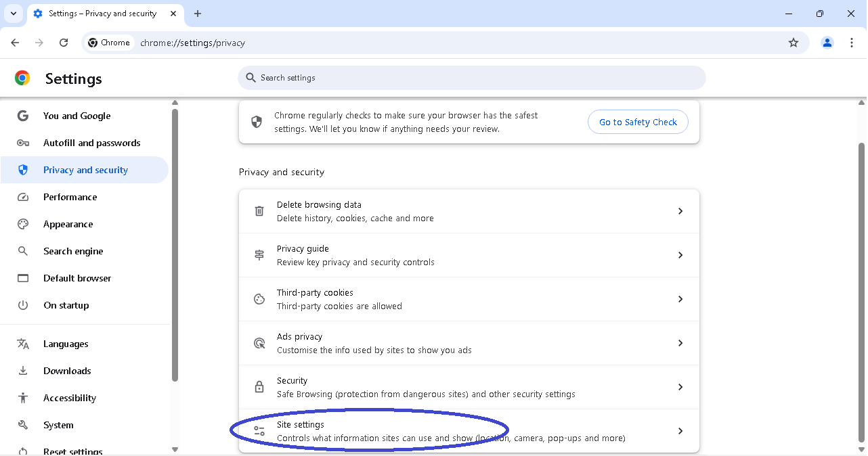Open the Appearance settings section

coord(68,224)
